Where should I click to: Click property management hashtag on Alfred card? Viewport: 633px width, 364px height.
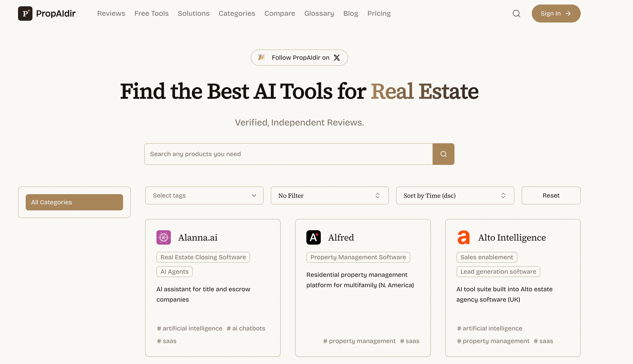tap(359, 341)
